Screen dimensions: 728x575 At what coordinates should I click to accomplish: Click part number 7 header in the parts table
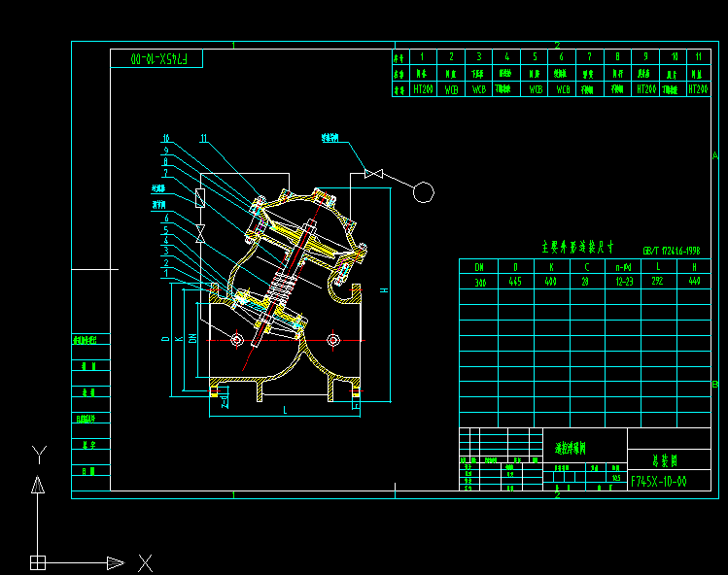(x=589, y=56)
